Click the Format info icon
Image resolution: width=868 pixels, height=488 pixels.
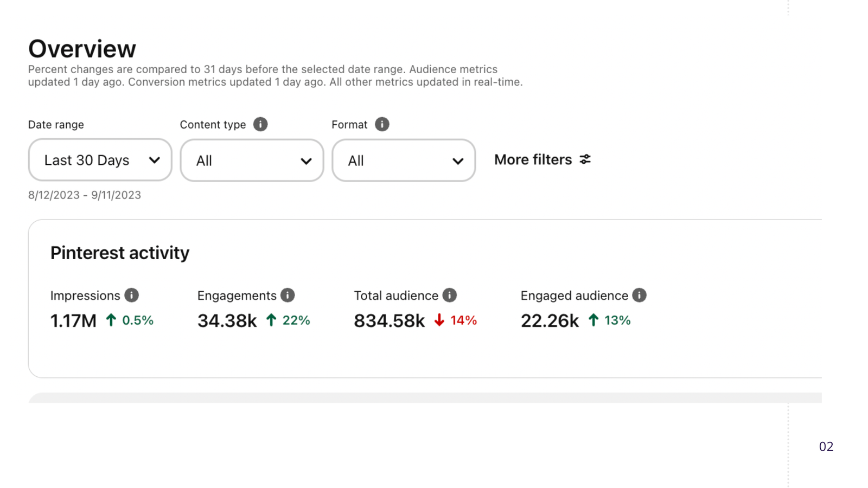pyautogui.click(x=382, y=124)
